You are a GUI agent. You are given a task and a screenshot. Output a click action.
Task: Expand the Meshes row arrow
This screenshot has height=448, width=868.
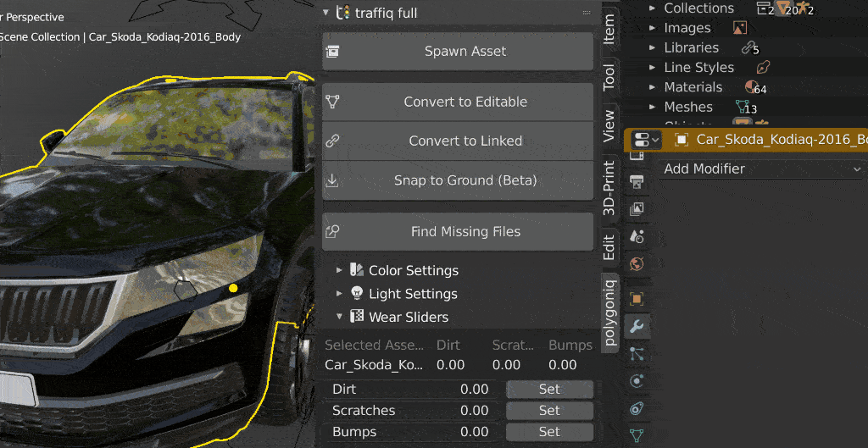(x=652, y=107)
